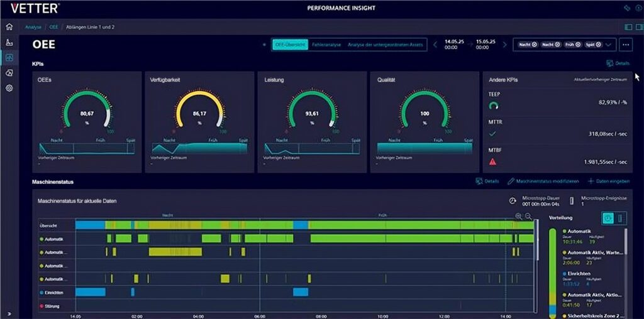This screenshot has width=644, height=319.
Task: Click the zoom-in magnifier above the timeline
Action: [x=518, y=216]
